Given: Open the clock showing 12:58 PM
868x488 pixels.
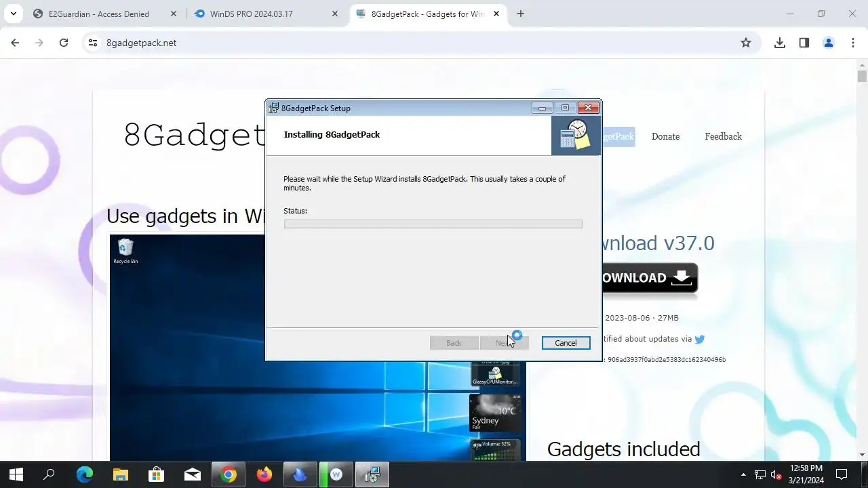Looking at the screenshot, I should click(806, 474).
